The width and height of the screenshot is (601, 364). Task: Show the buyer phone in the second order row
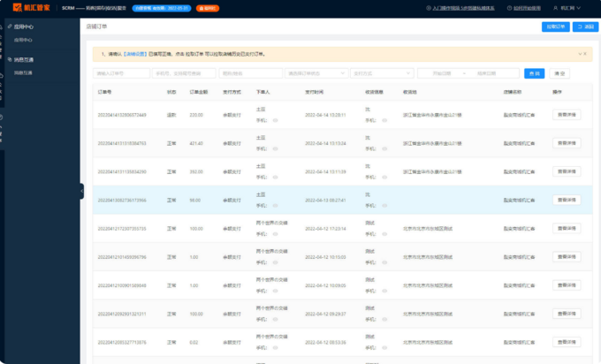tap(273, 148)
